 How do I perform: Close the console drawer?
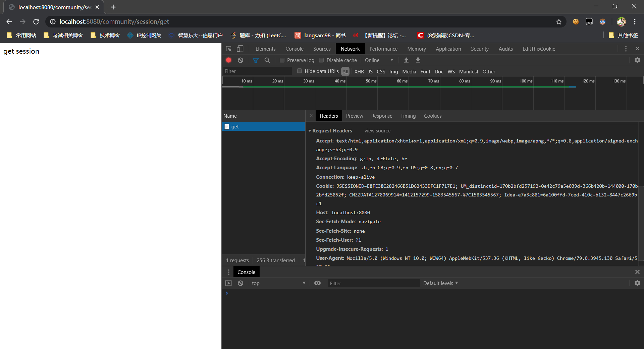point(637,272)
